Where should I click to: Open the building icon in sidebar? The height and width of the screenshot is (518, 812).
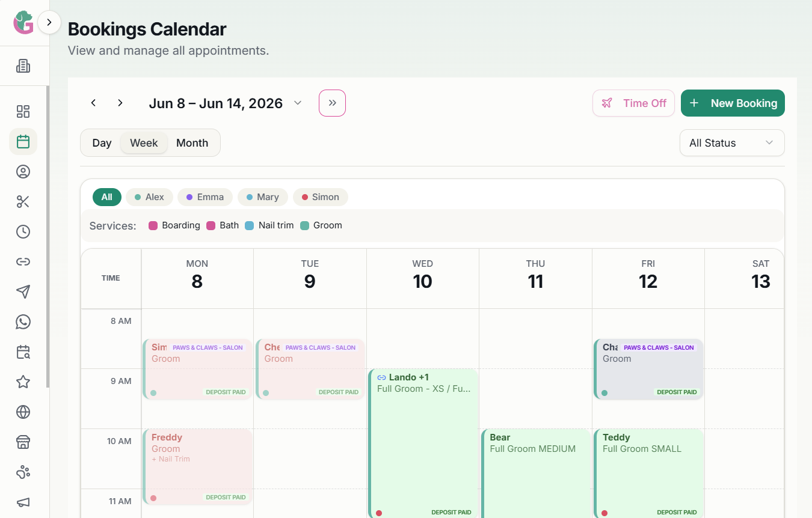(23, 66)
